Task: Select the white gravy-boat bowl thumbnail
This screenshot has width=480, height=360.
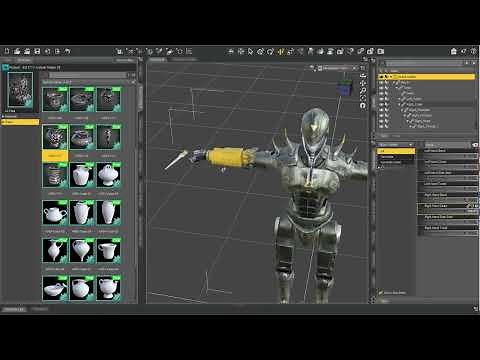Action: [55, 288]
